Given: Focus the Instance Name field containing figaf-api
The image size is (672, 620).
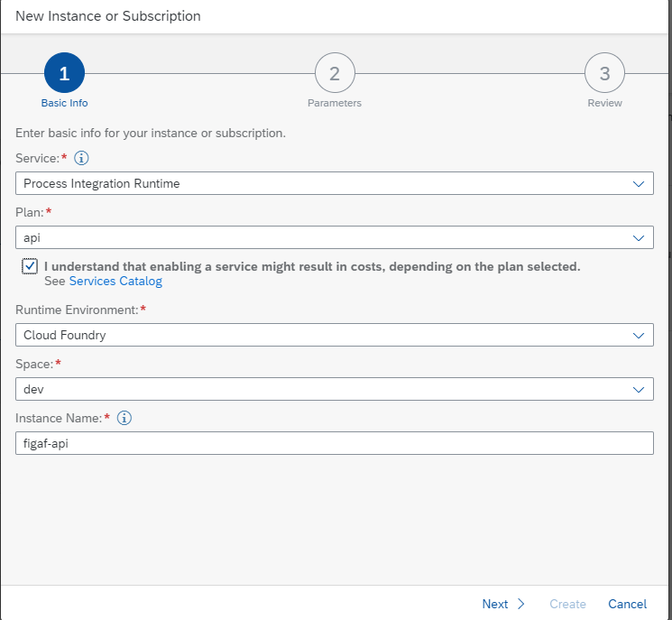Looking at the screenshot, I should [x=335, y=443].
